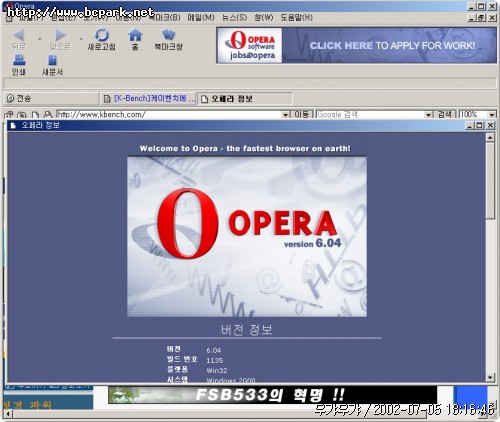Click the FSB533의 혁명 banner
Viewport: 500px width, 422px height.
272,395
